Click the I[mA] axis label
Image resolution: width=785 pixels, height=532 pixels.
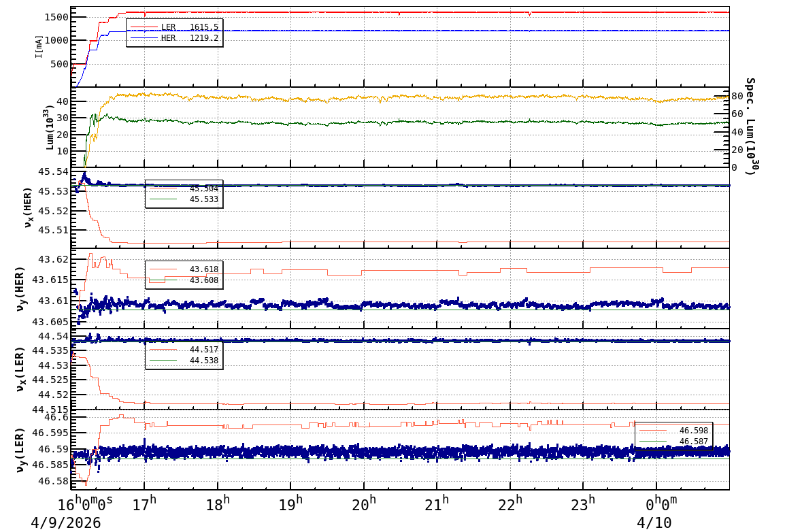click(x=39, y=46)
